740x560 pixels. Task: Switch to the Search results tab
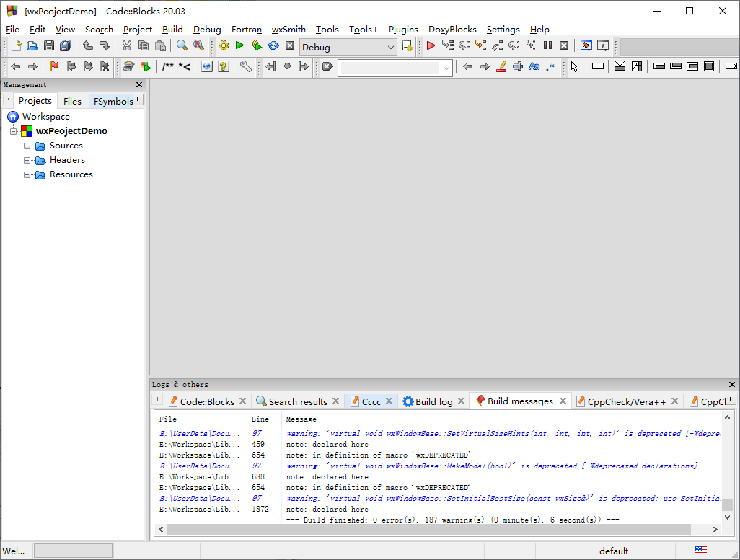[298, 401]
